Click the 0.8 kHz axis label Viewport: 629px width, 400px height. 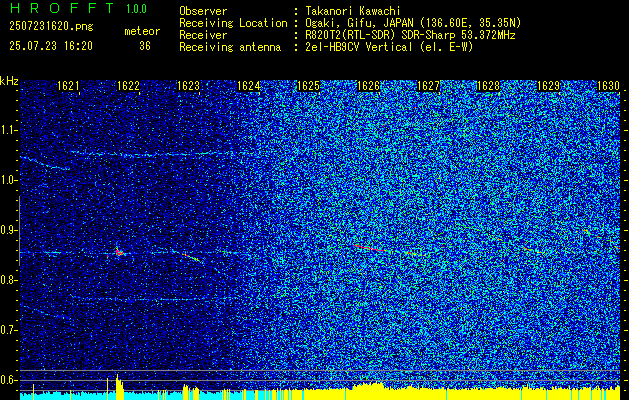tap(8, 280)
